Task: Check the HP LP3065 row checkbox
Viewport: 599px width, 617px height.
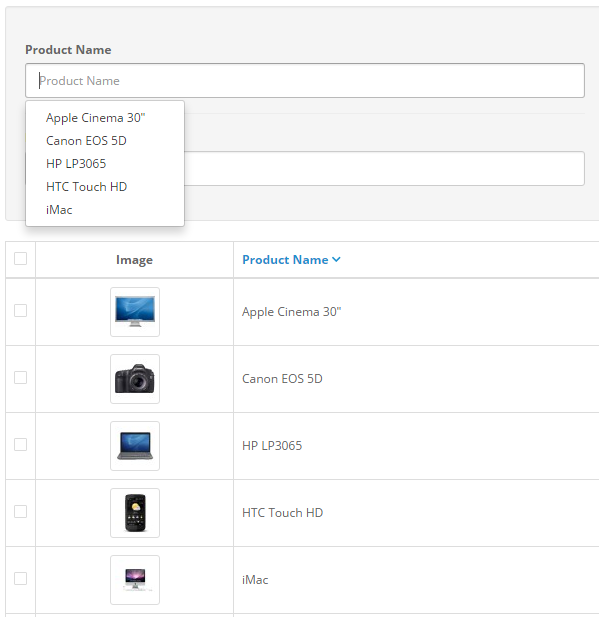Action: point(20,444)
